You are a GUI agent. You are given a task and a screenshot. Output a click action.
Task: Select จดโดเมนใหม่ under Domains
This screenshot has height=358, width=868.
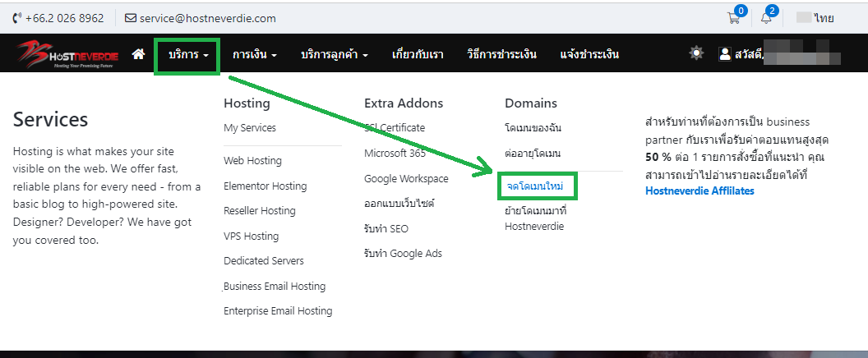(535, 186)
